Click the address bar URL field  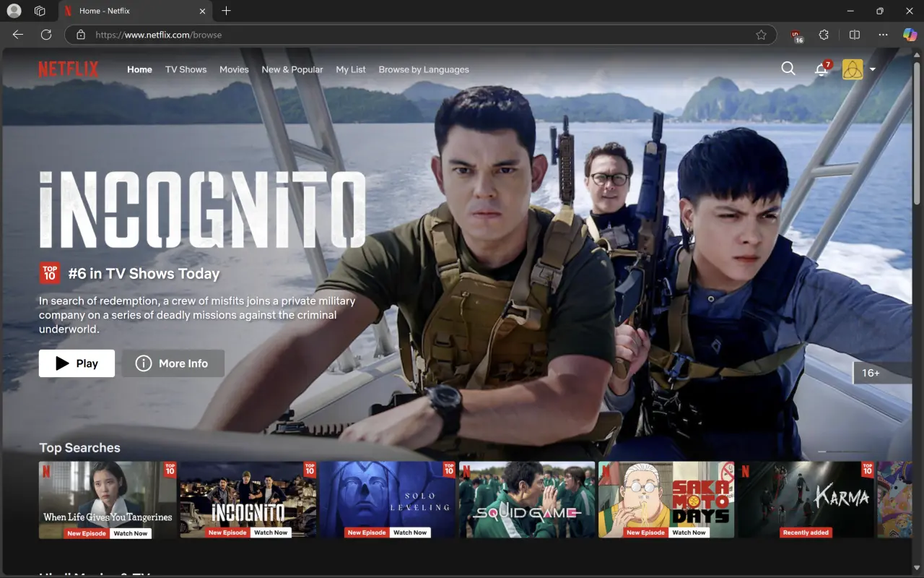pos(421,35)
